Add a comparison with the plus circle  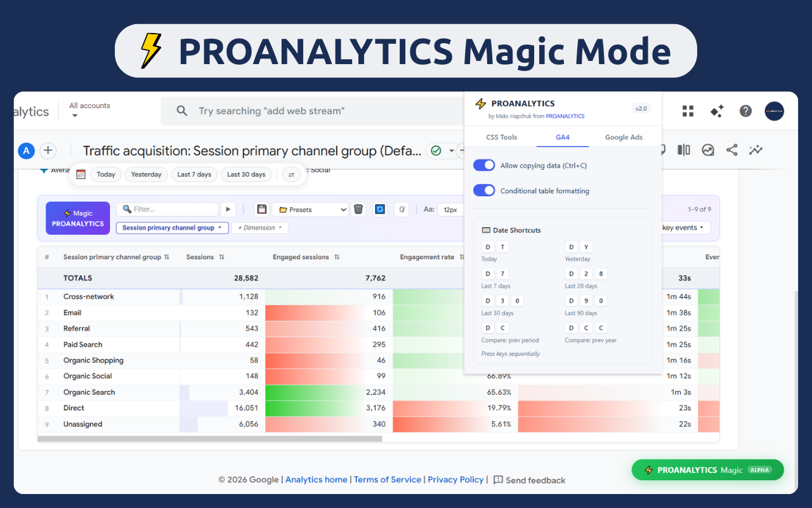(x=48, y=150)
